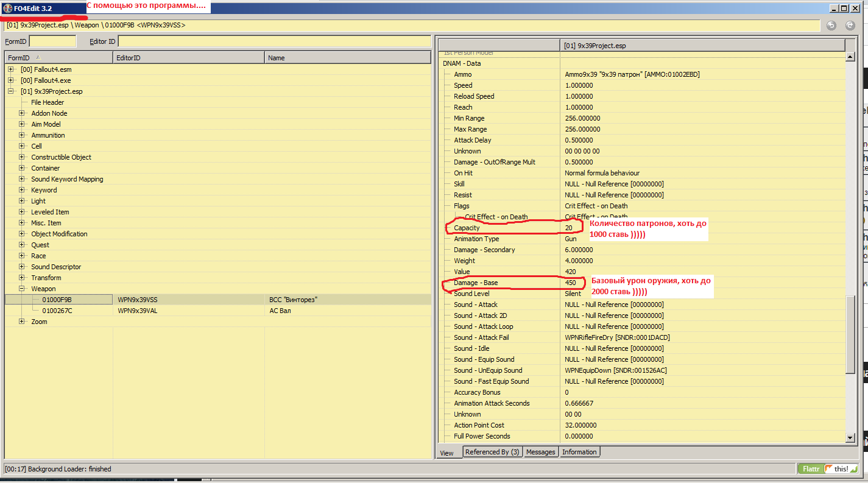This screenshot has height=483, width=868.
Task: Click scroll-up arrow of the record view
Action: tap(850, 57)
